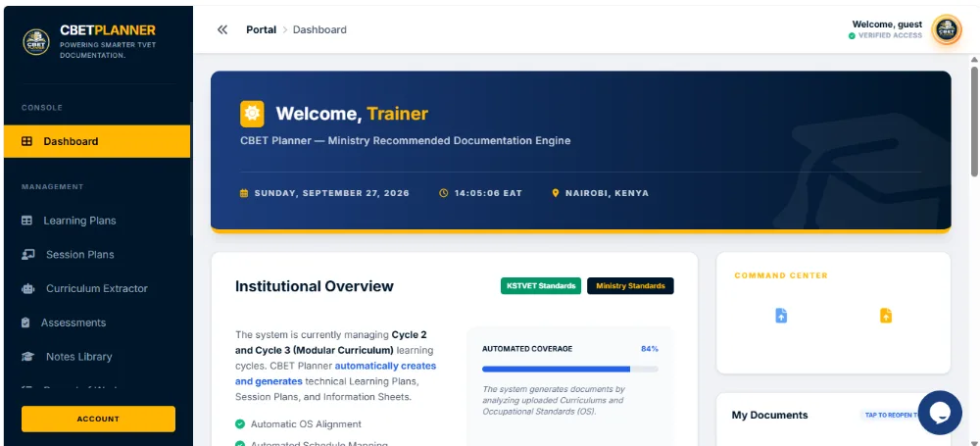Click the calendar icon by the date
This screenshot has height=446, width=980.
pos(244,193)
